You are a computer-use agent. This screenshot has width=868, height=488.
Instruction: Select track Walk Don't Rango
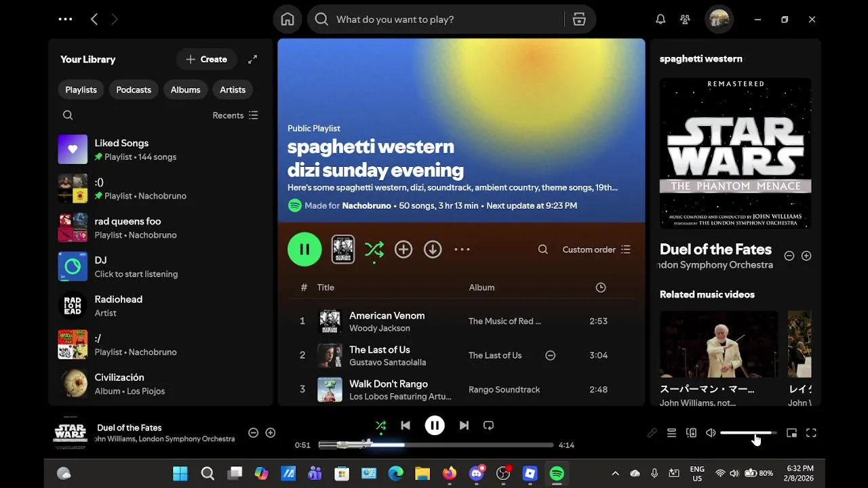point(388,384)
